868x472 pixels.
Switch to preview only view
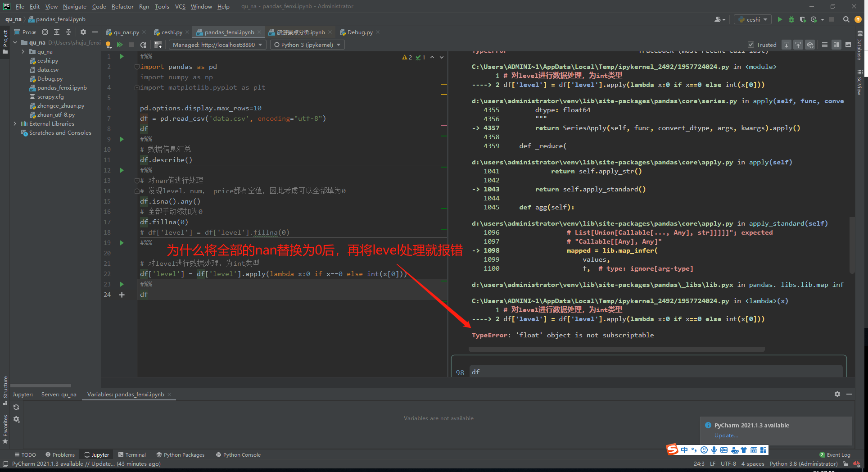coord(848,45)
